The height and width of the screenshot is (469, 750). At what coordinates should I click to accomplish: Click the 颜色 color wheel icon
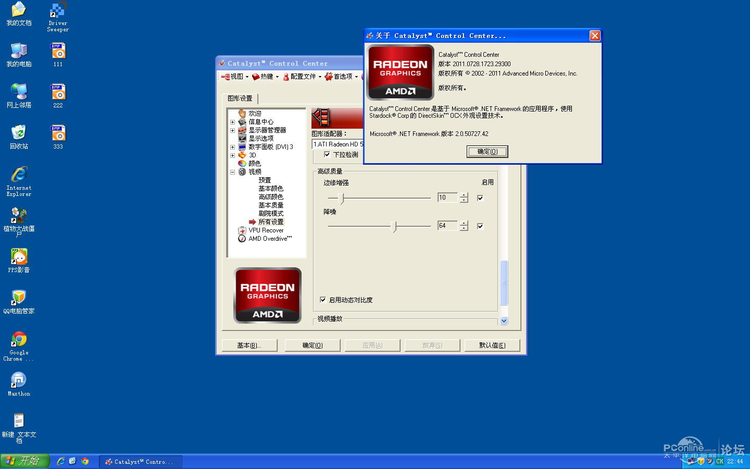[x=242, y=164]
